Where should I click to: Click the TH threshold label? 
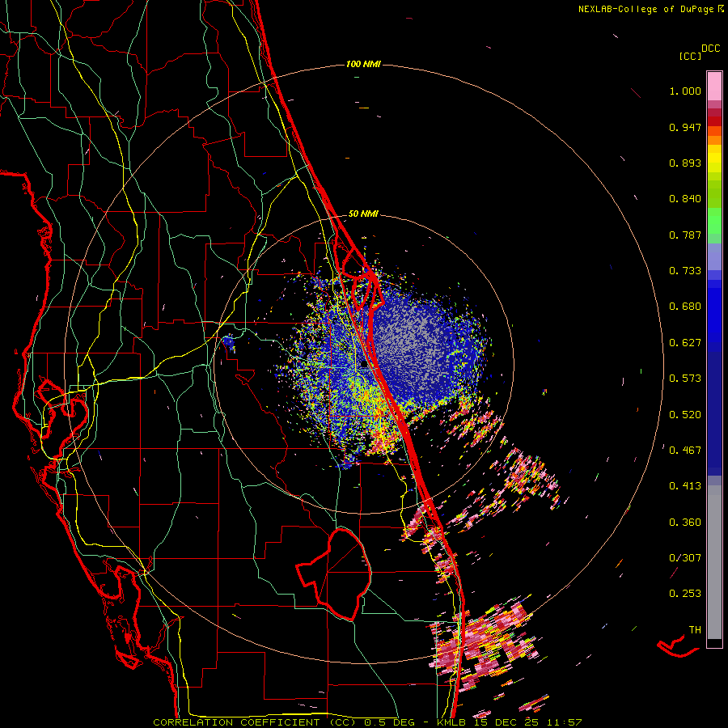point(695,630)
